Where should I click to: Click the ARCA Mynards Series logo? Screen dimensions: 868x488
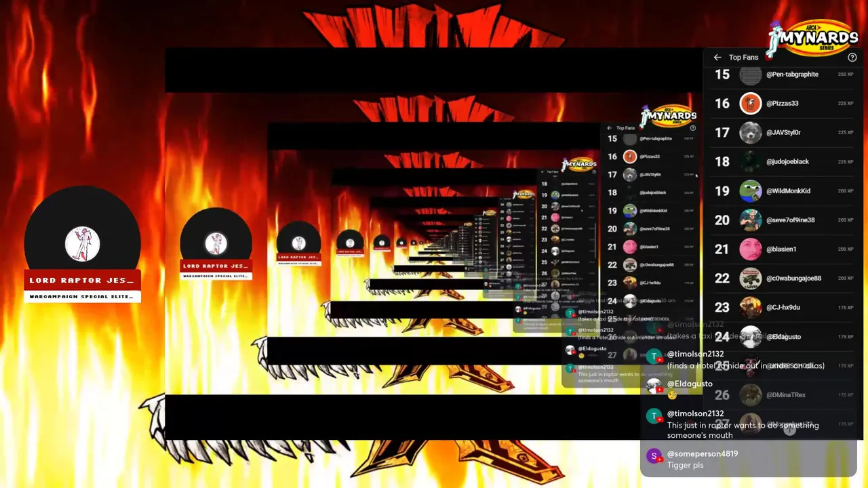(x=814, y=39)
